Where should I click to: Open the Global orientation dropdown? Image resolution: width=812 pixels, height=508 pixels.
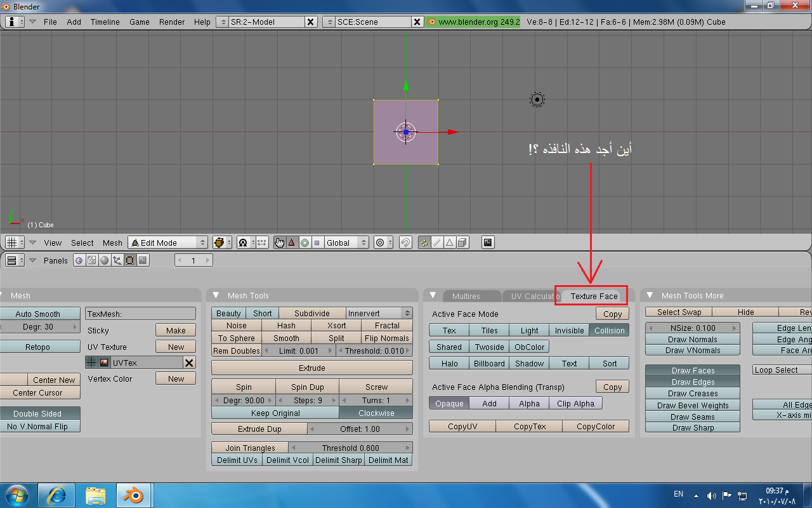[x=346, y=243]
